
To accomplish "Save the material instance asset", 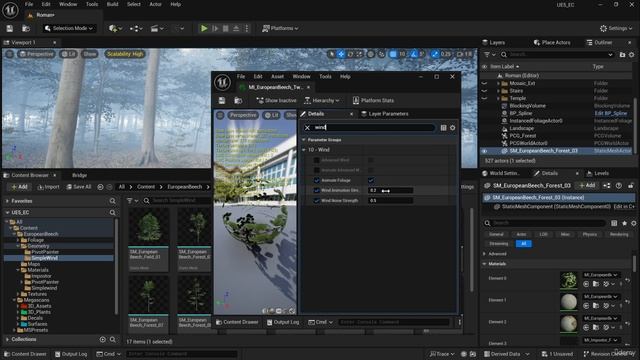I will coord(222,100).
